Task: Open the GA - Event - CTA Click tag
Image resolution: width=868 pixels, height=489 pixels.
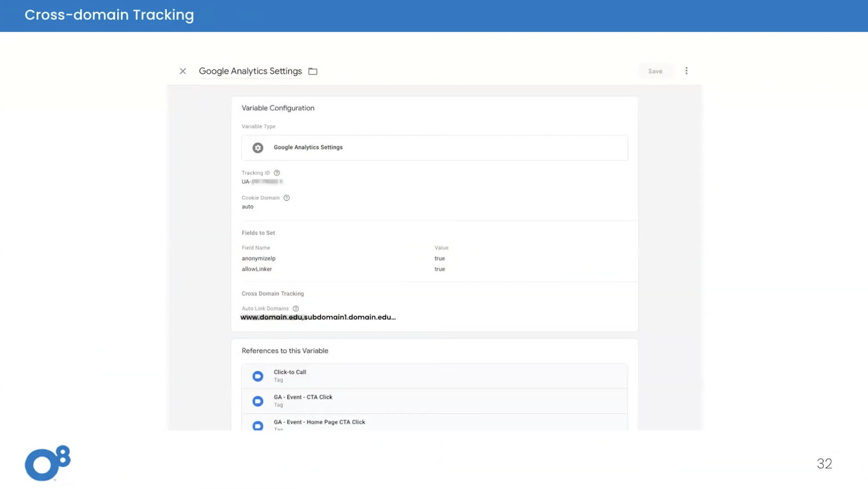Action: (x=435, y=401)
